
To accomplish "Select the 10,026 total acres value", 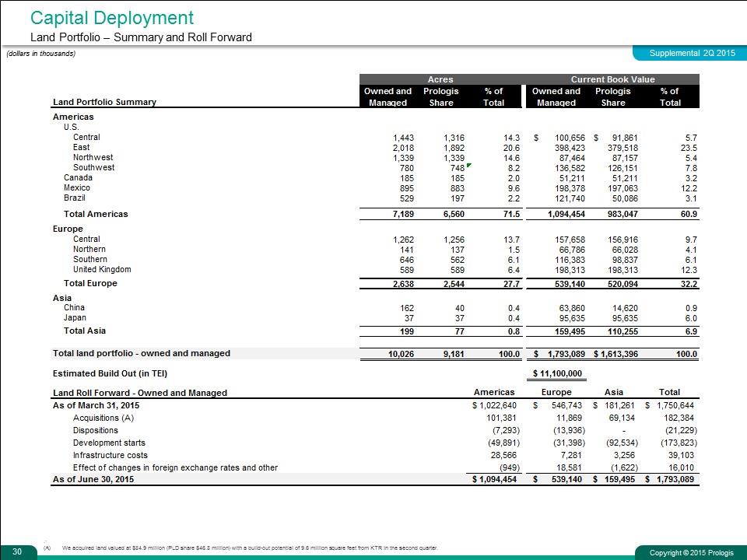I will pyautogui.click(x=402, y=355).
